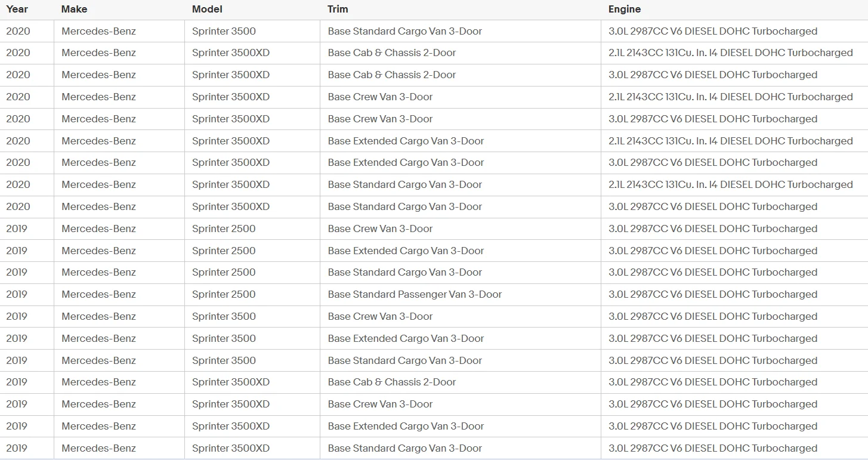Viewport: 868px width, 460px height.
Task: Click 2019 non-XD Sprinter 3500 Standard Cargo trim cell
Action: (x=404, y=360)
